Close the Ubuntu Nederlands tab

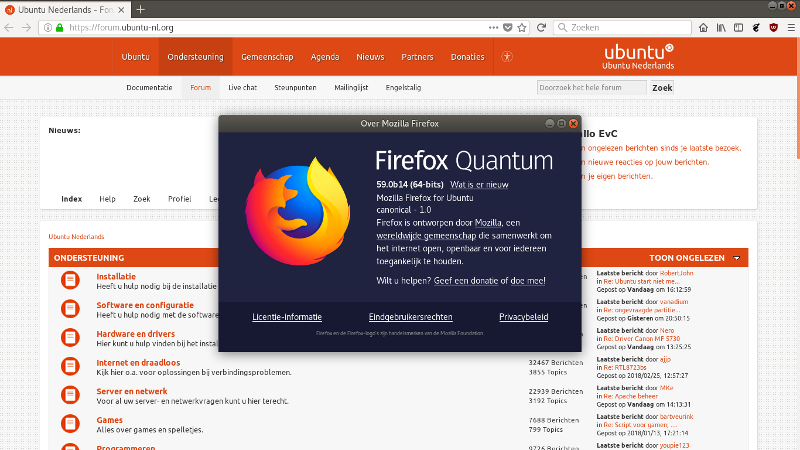click(121, 10)
